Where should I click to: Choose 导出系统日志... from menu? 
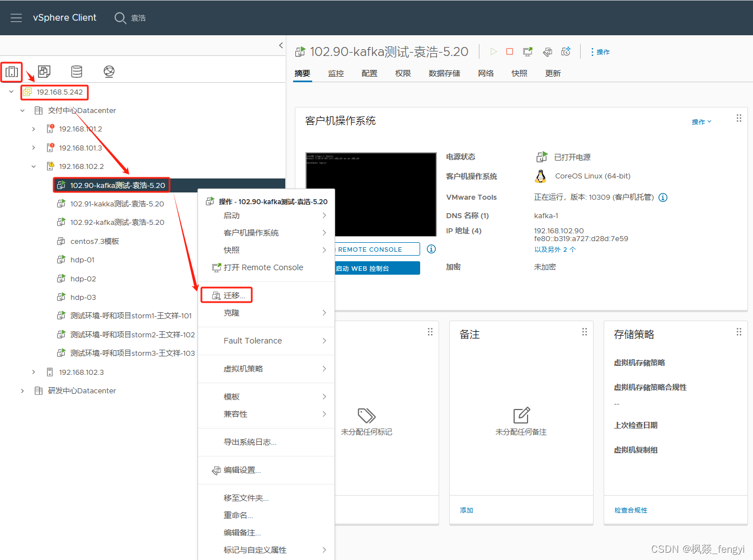pyautogui.click(x=266, y=442)
